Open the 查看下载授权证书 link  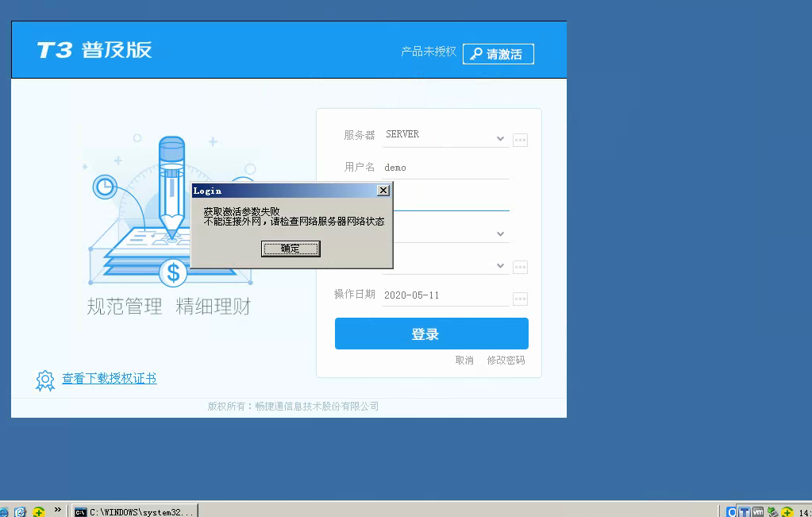coord(110,379)
